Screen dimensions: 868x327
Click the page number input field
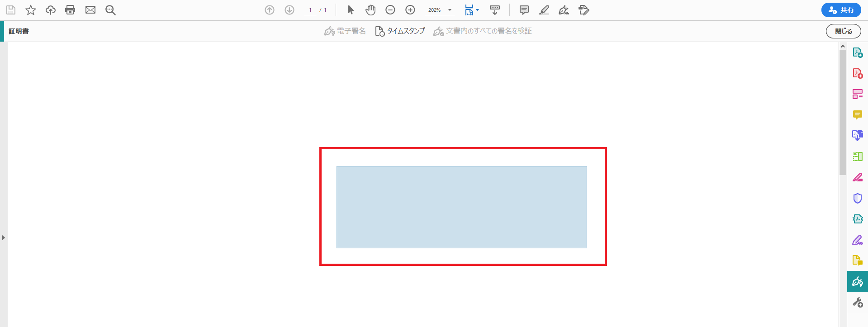tap(310, 10)
